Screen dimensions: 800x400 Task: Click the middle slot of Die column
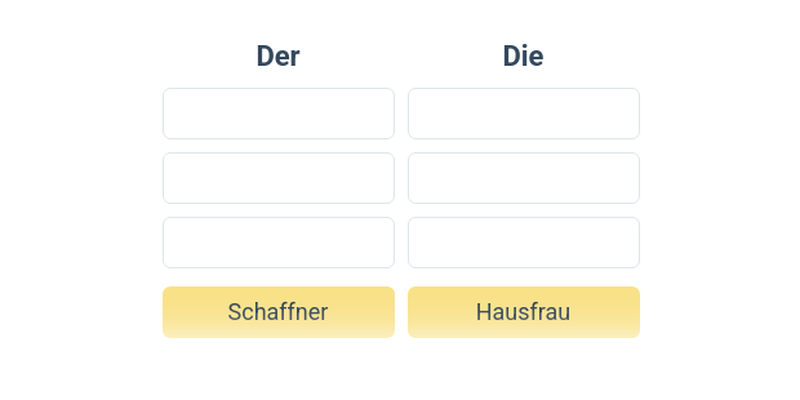[523, 178]
